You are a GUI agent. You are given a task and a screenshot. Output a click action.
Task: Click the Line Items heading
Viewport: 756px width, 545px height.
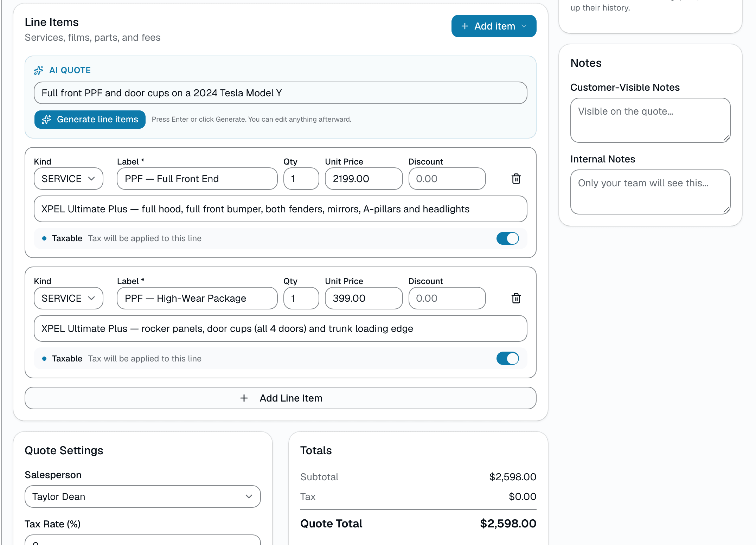[x=52, y=22]
